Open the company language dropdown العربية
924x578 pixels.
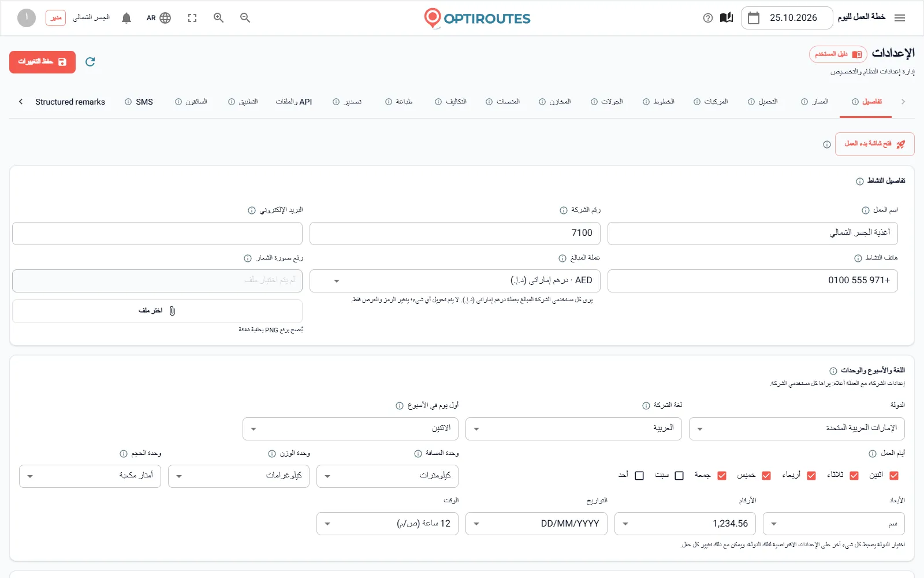[573, 429]
